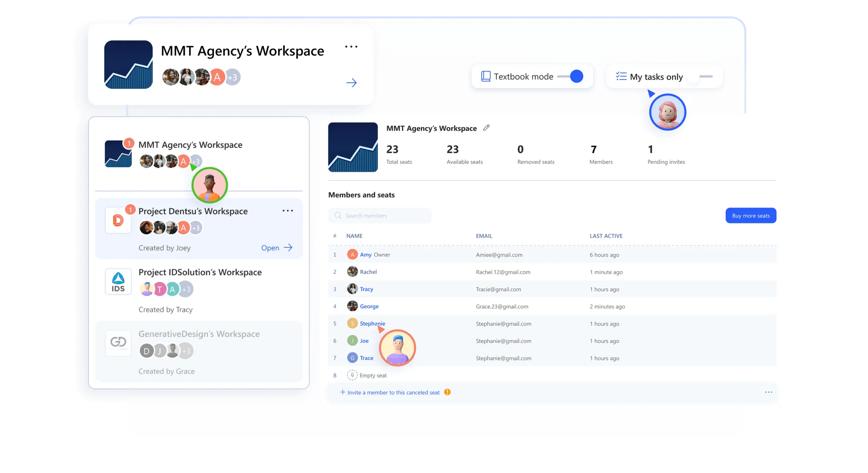Click the Project Dentsu logo icon
868x473 pixels.
pyautogui.click(x=118, y=220)
